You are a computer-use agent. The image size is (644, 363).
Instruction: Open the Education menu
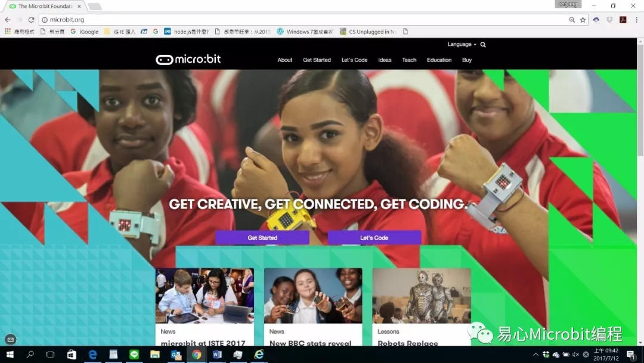tap(439, 60)
